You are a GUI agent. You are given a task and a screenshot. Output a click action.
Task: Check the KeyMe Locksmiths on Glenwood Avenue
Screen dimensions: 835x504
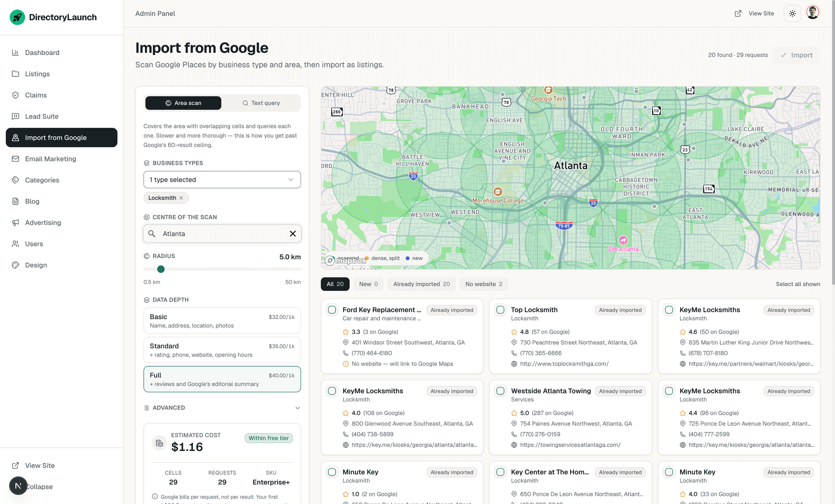coord(332,391)
